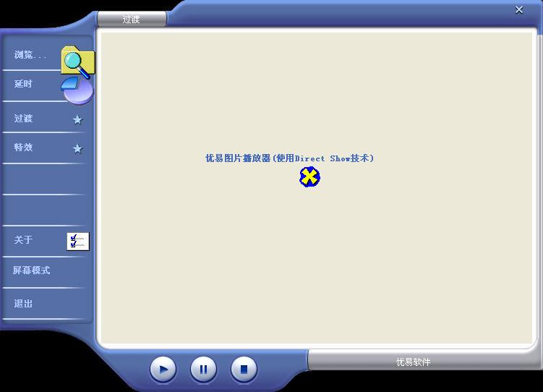
Task: Close the window with top-right X
Action: point(518,9)
